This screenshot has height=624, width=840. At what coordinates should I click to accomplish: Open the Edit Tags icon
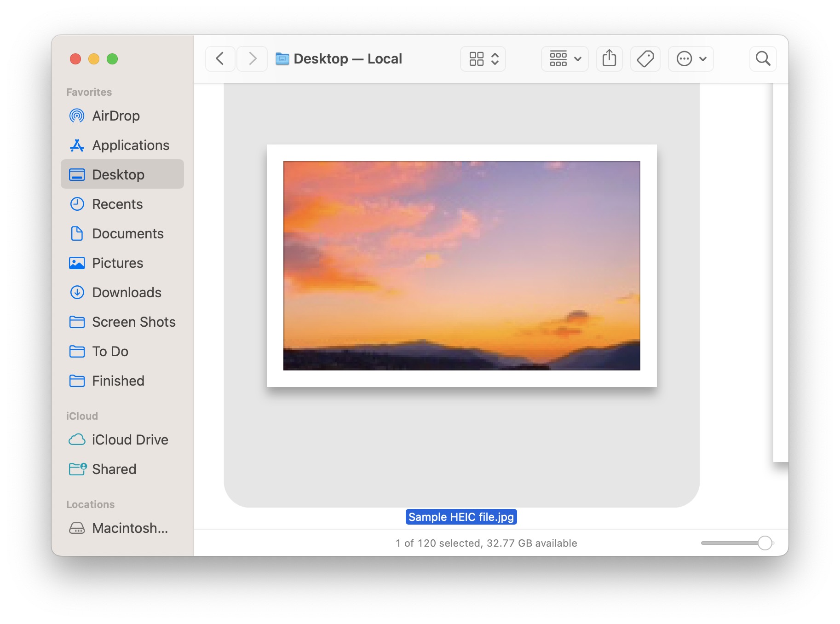(645, 59)
